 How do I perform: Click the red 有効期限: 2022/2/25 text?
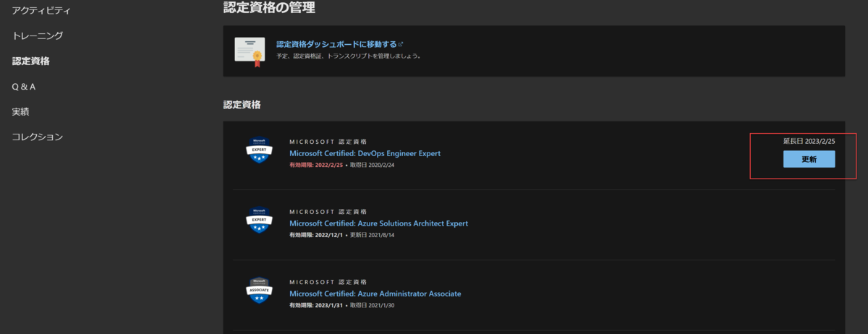pos(315,165)
